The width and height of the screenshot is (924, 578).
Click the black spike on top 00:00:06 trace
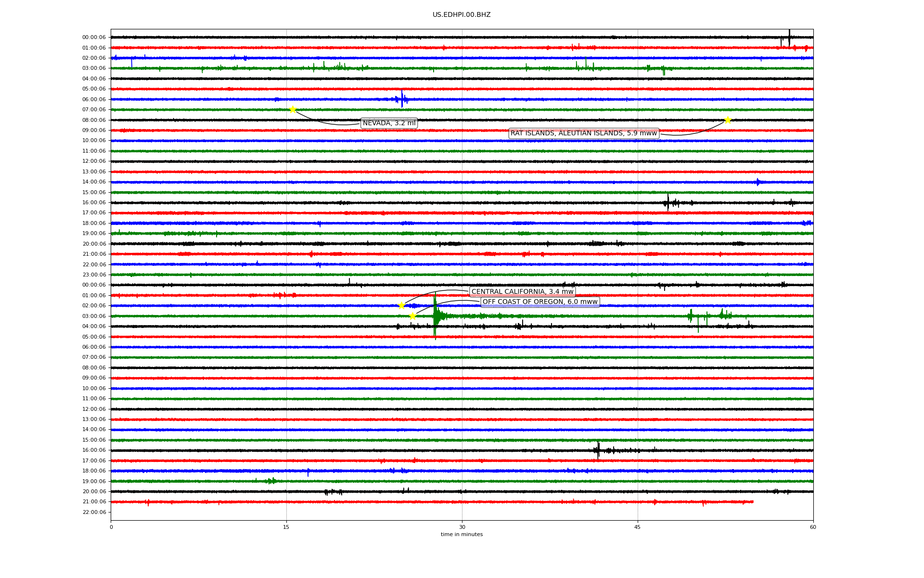pos(789,37)
